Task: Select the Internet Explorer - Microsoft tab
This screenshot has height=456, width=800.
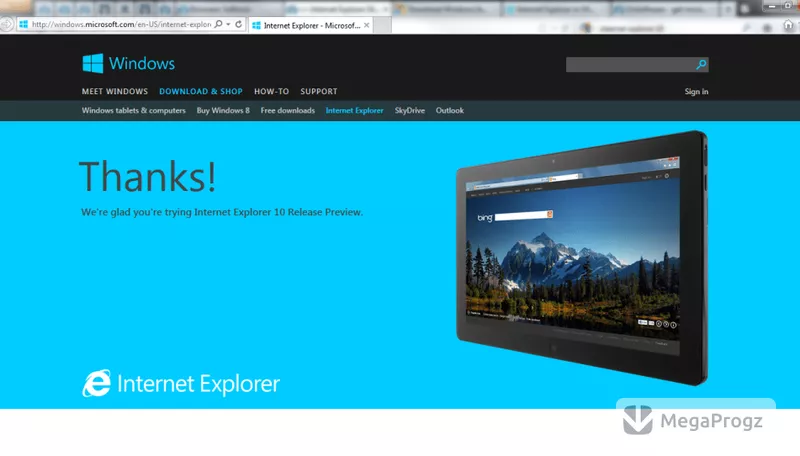Action: pos(311,25)
